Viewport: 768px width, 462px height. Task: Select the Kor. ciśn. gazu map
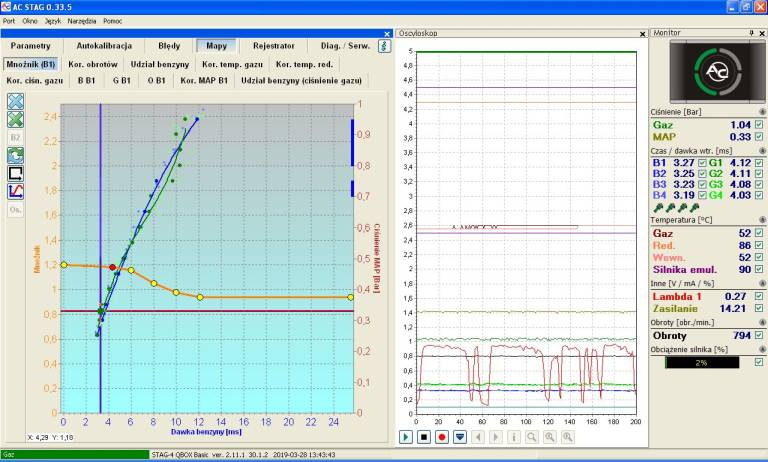(35, 80)
